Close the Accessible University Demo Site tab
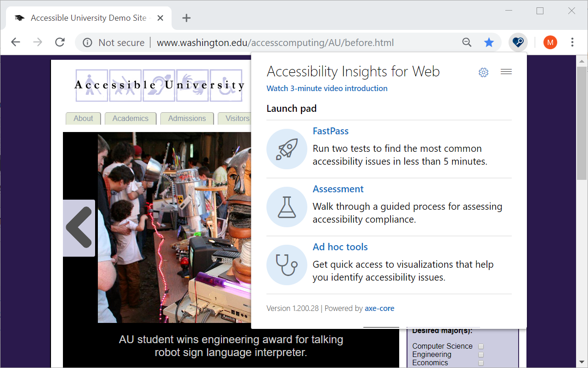This screenshot has width=588, height=368. [160, 18]
